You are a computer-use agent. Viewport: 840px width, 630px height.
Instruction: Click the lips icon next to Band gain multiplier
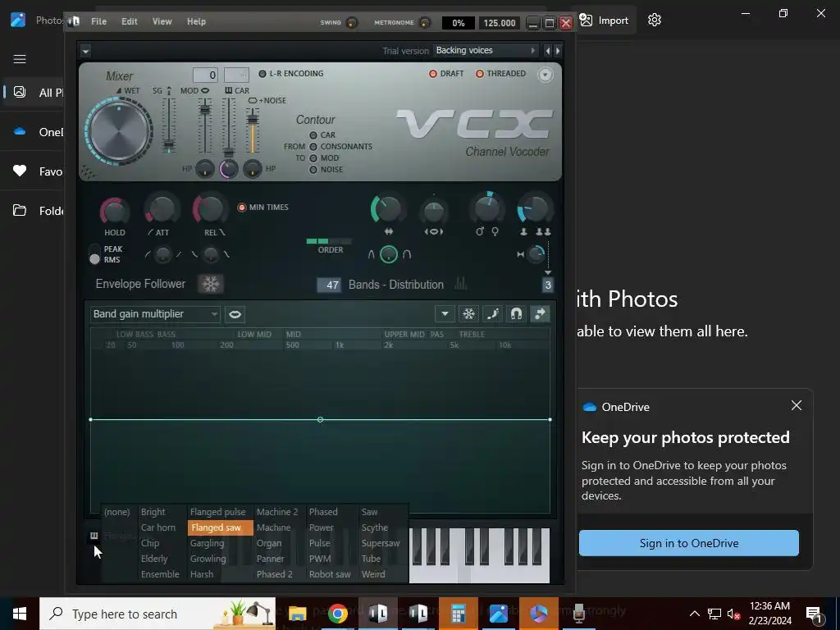tap(235, 314)
